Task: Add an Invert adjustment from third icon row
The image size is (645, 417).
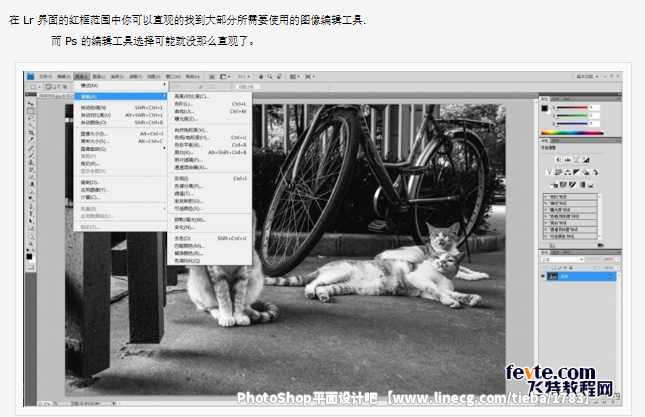Action: click(x=554, y=185)
